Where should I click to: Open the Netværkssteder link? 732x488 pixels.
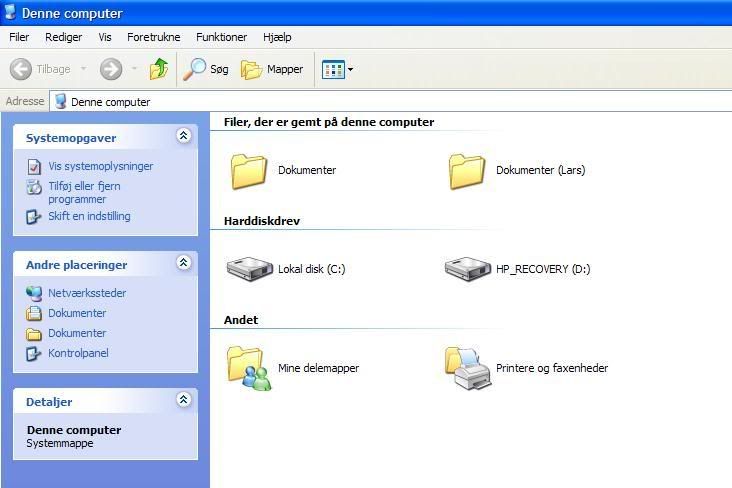[x=87, y=293]
